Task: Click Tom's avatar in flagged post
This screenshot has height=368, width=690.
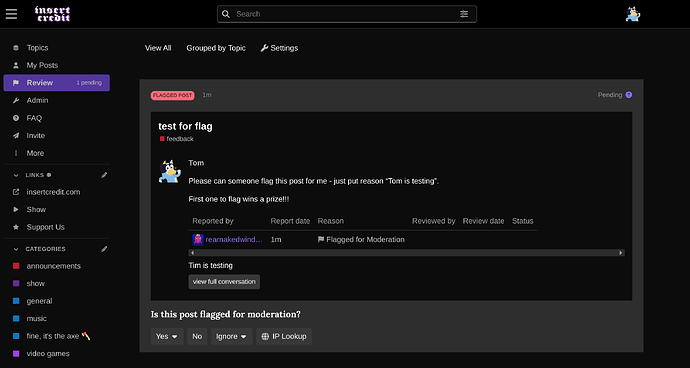Action: [x=170, y=171]
